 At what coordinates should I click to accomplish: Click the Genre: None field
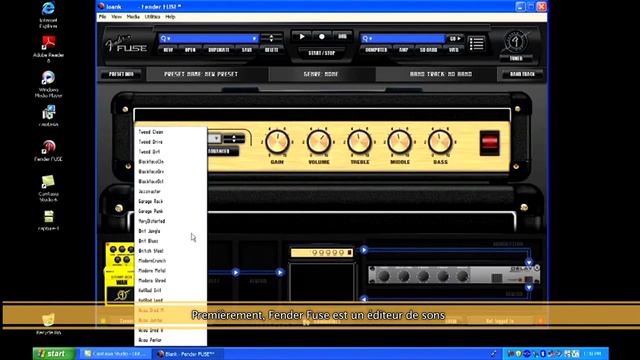click(322, 74)
